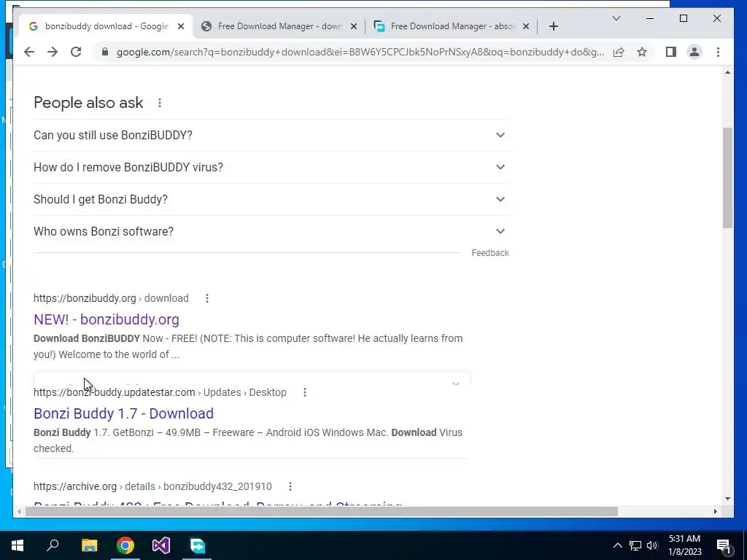Viewport: 747px width, 560px height.
Task: Go forward to the next page
Action: [53, 52]
